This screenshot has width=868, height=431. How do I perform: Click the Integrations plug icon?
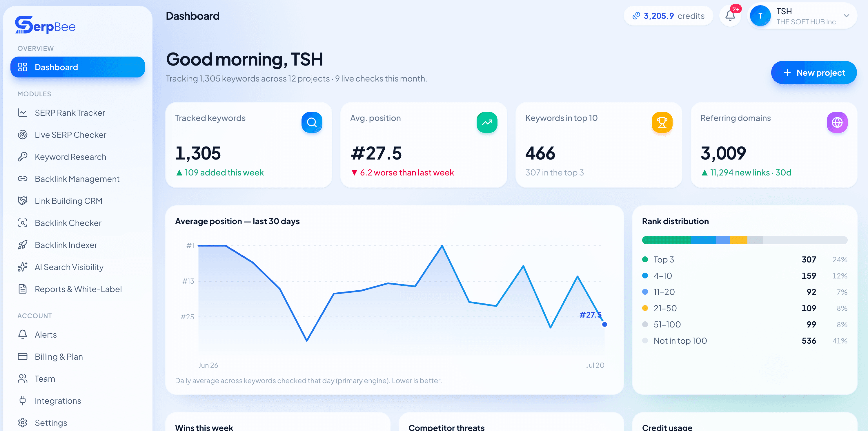[x=23, y=401]
